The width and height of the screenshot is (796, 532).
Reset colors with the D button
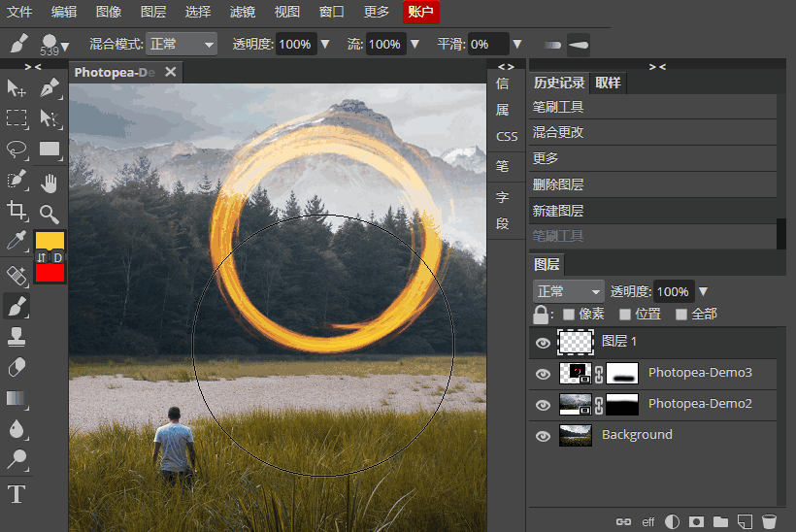58,258
